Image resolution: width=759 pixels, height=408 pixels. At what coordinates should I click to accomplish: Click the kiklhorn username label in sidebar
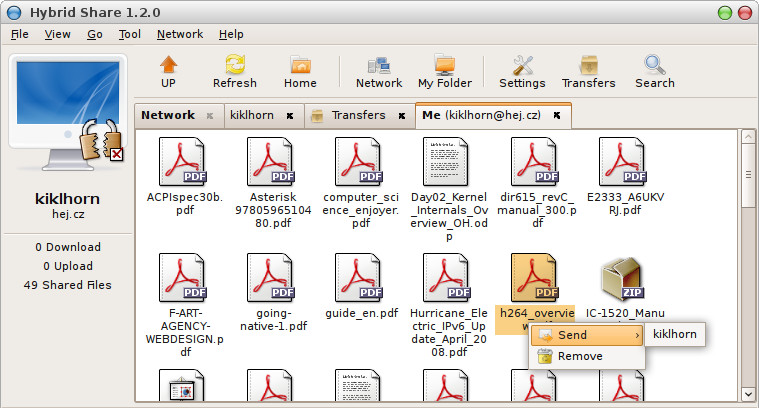point(68,199)
